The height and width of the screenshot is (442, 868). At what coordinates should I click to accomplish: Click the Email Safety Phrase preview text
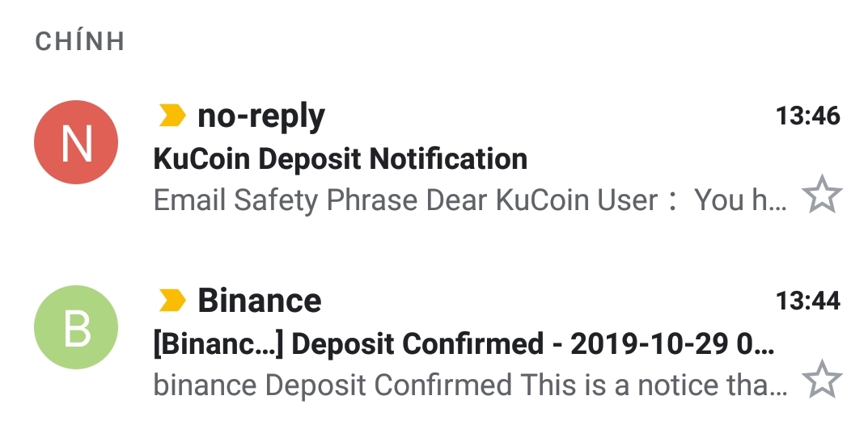coord(265,200)
